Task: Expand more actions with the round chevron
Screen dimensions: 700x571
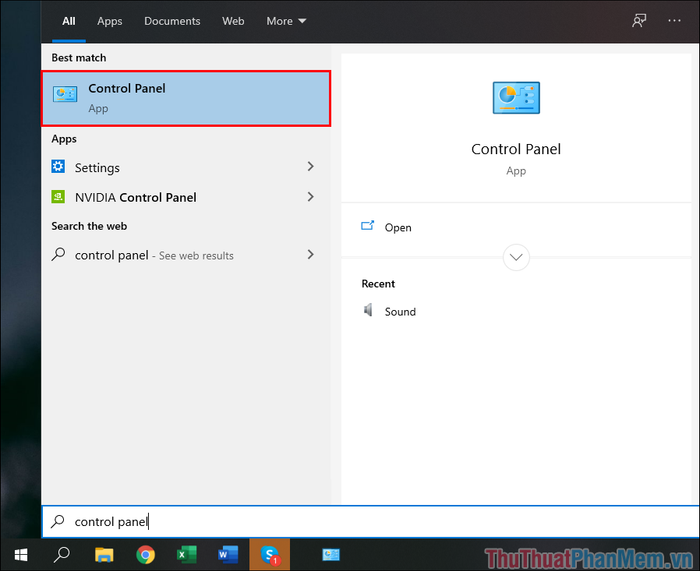Action: pyautogui.click(x=516, y=257)
